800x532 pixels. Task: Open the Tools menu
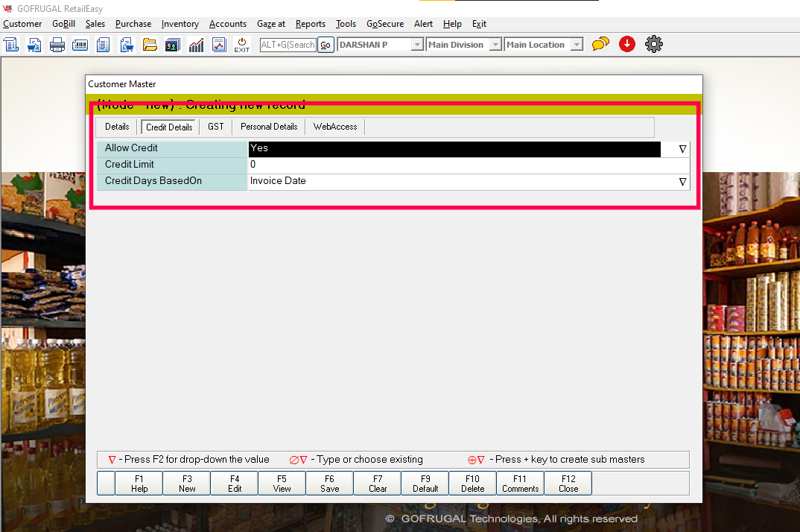(x=346, y=24)
